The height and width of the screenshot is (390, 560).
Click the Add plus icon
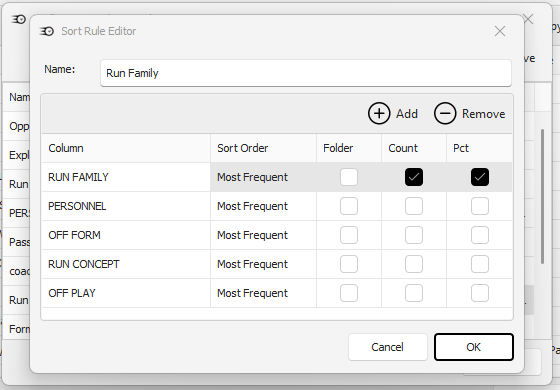point(379,114)
